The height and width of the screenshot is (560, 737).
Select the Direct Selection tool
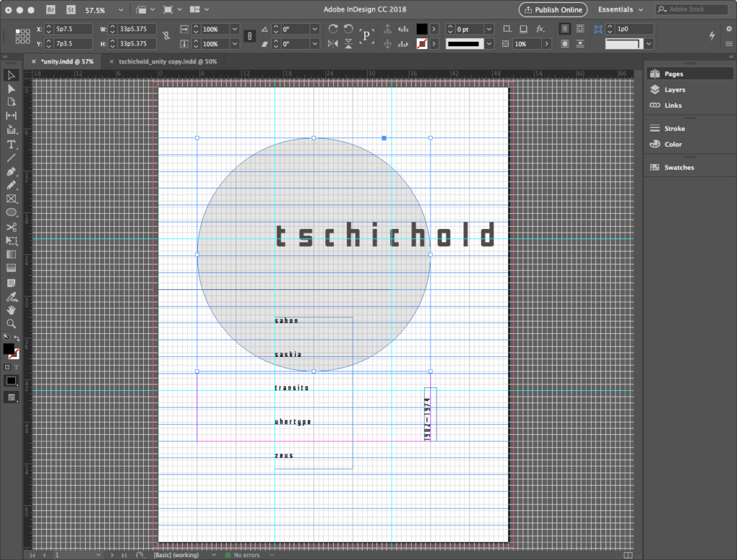tap(12, 89)
